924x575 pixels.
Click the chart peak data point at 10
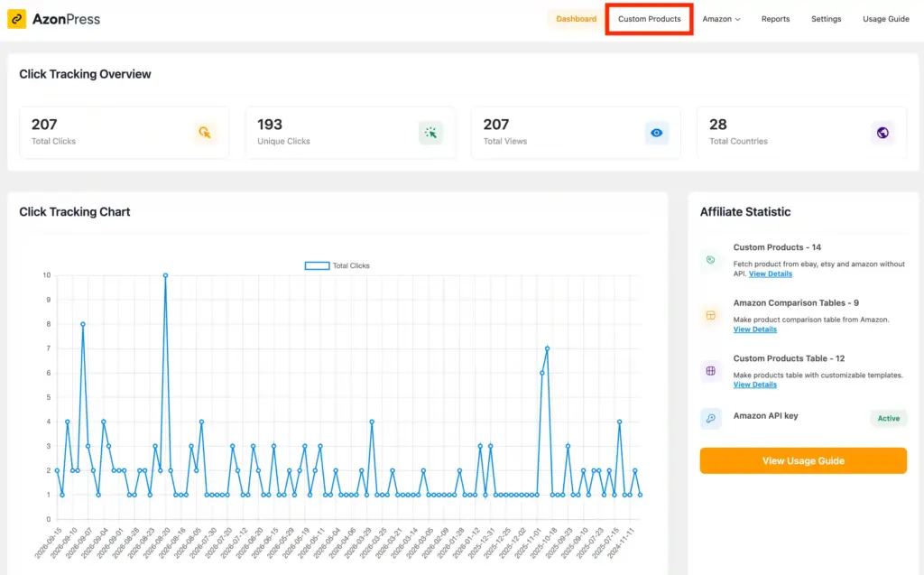[x=166, y=275]
